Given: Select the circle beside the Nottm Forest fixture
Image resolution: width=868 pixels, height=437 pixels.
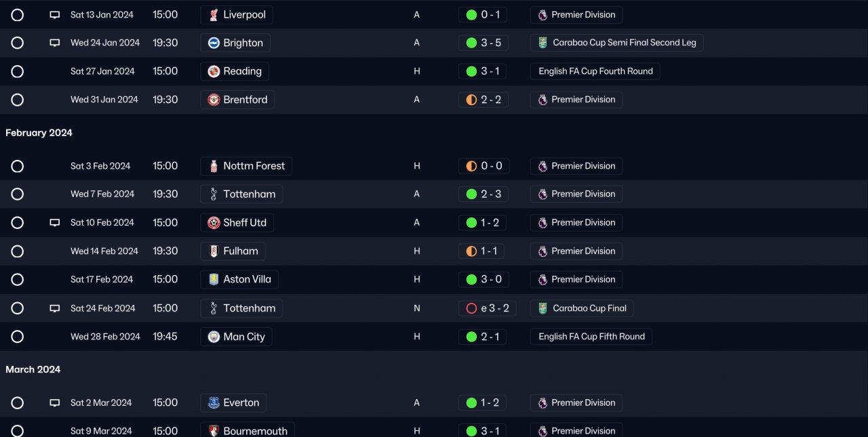Looking at the screenshot, I should (x=18, y=166).
